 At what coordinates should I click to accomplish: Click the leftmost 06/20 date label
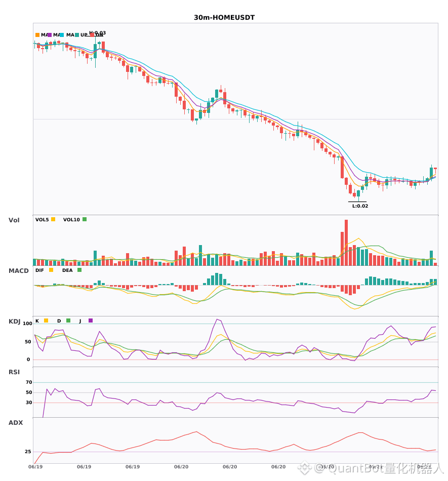point(181,467)
